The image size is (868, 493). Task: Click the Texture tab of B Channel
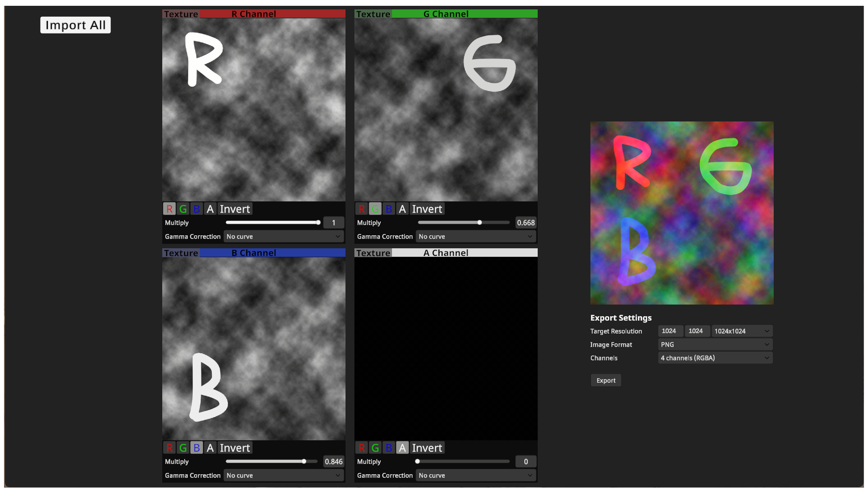[x=181, y=253]
